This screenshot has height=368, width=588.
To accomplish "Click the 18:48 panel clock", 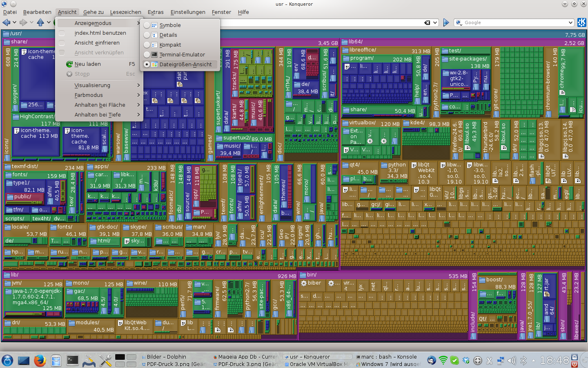I will point(554,360).
